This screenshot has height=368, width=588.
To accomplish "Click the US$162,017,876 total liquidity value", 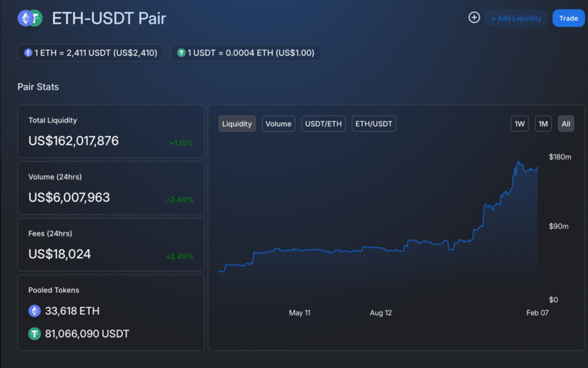I will click(x=73, y=141).
